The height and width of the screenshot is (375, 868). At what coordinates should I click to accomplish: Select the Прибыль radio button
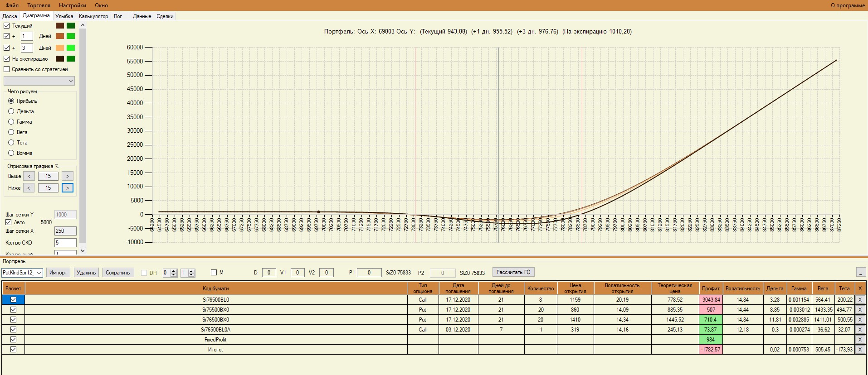pyautogui.click(x=11, y=101)
